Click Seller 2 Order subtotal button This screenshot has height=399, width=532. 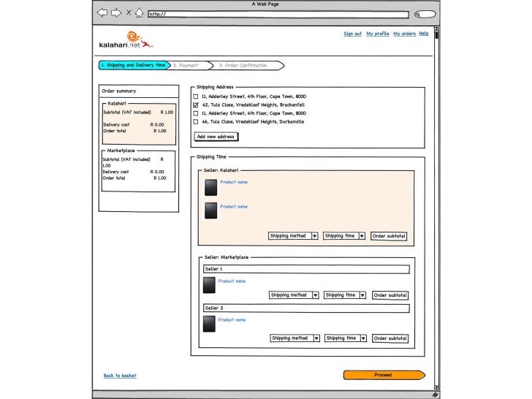pos(390,338)
